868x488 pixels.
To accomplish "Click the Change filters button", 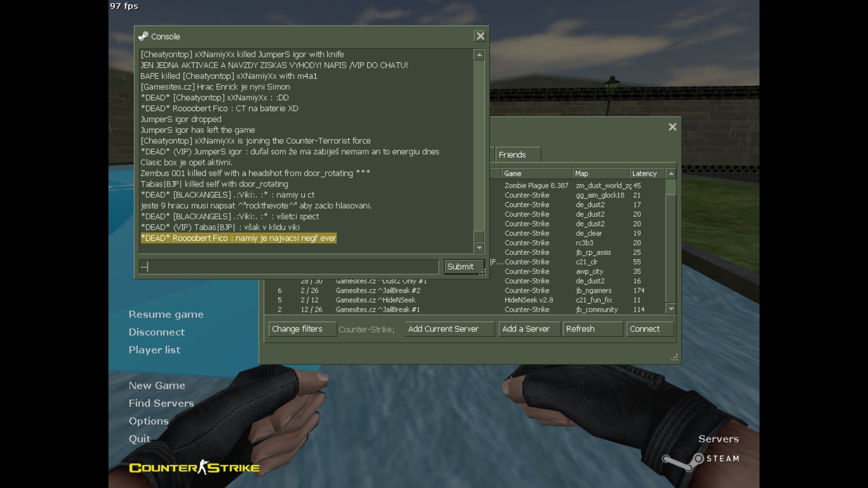I will point(302,329).
